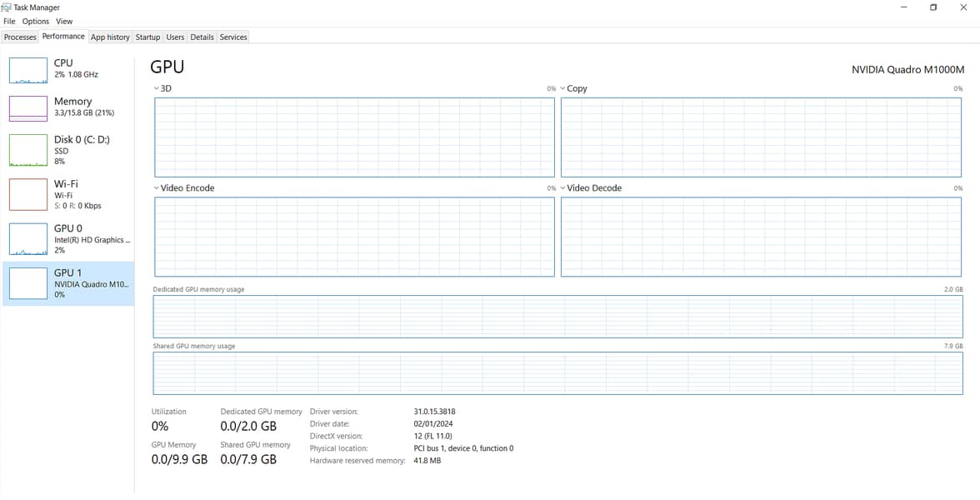Screen dimensions: 980x500
Task: Open the View menu
Action: click(x=64, y=22)
